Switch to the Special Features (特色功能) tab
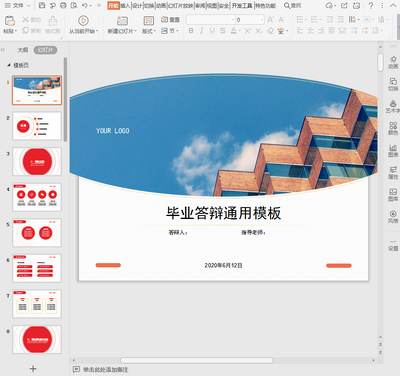400x376 pixels. 265,6
